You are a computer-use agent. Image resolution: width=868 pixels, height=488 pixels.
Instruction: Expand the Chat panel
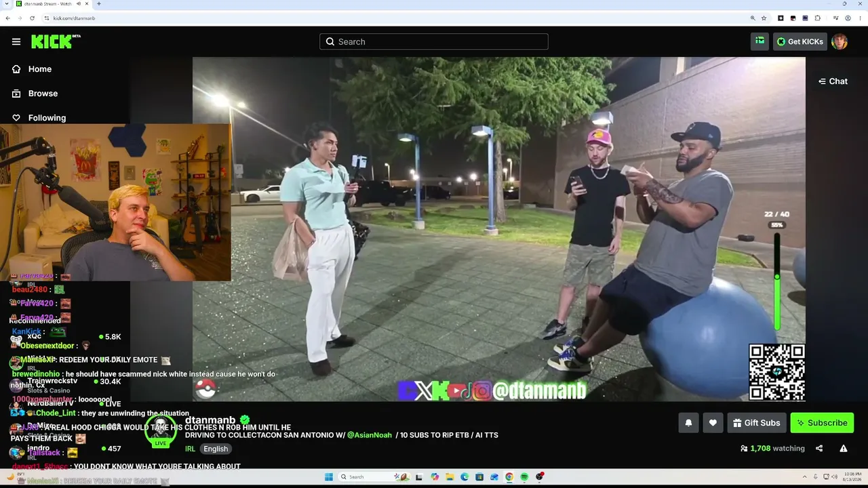(833, 81)
